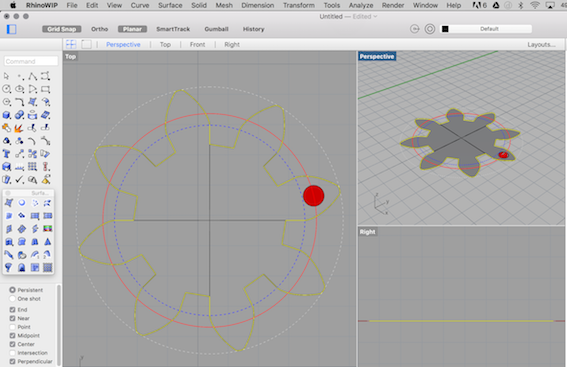Image resolution: width=567 pixels, height=367 pixels.
Task: Choose the fillet curves tool
Action: (20, 102)
